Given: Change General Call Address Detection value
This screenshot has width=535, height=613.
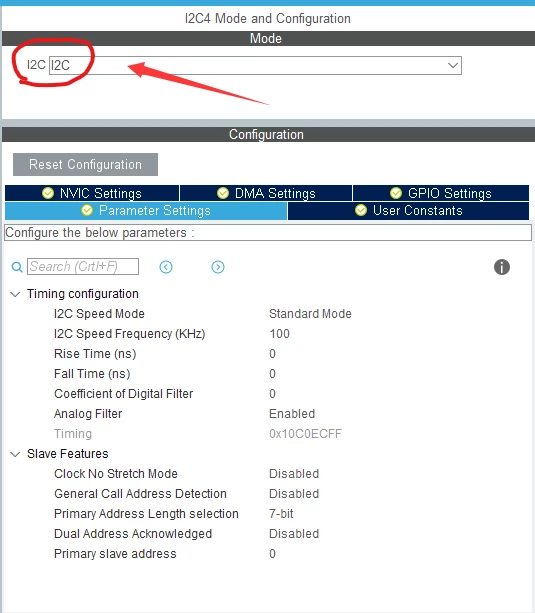Looking at the screenshot, I should [294, 494].
